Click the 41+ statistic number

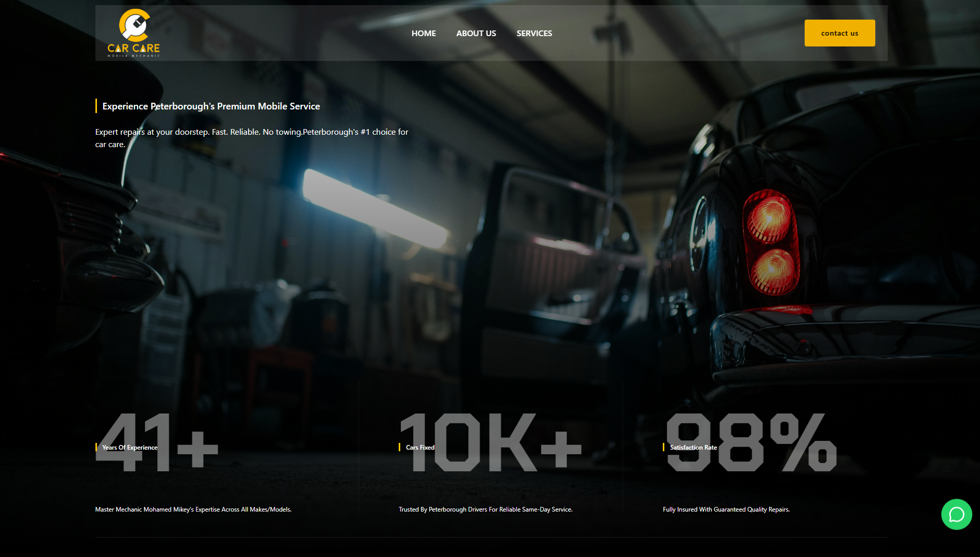tap(157, 442)
